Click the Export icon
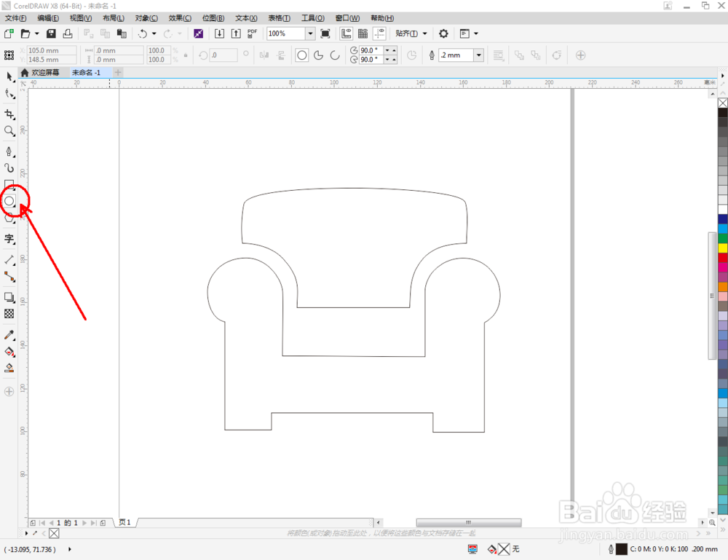 point(236,33)
